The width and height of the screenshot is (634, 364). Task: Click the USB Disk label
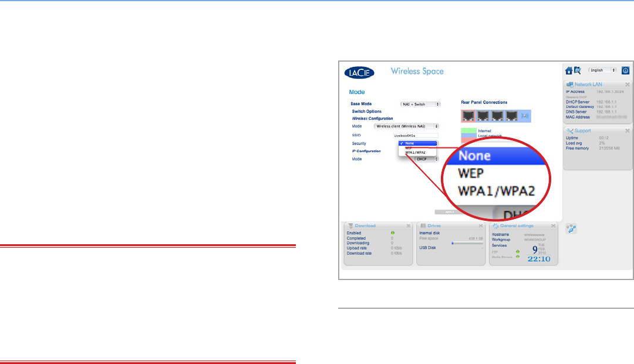[427, 248]
